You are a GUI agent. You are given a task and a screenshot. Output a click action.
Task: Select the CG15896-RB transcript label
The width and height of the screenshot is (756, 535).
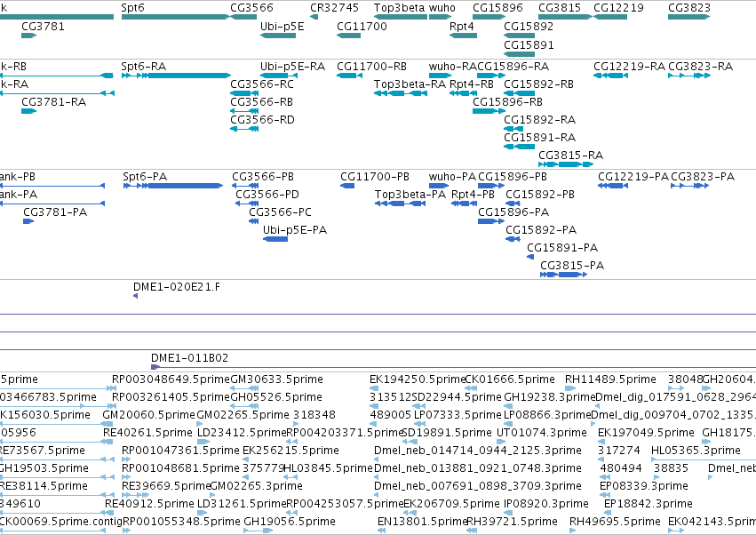pyautogui.click(x=507, y=102)
